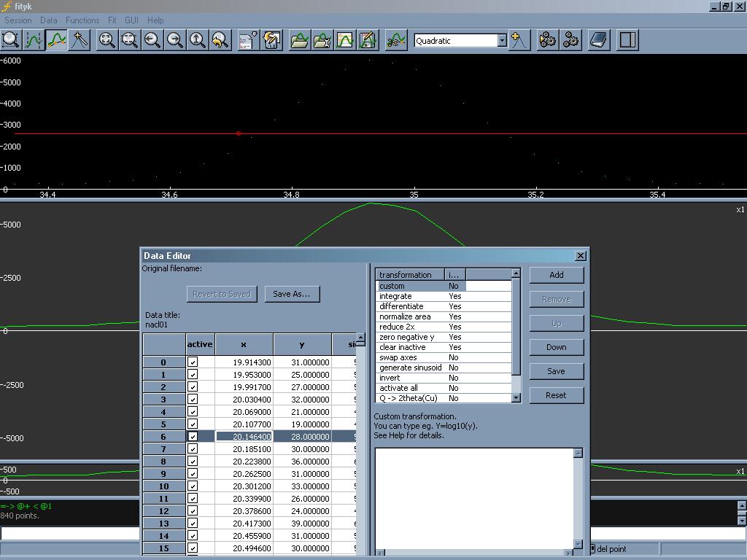This screenshot has height=560, width=747.
Task: Click the transformation list scroll-up arrow
Action: pyautogui.click(x=516, y=273)
